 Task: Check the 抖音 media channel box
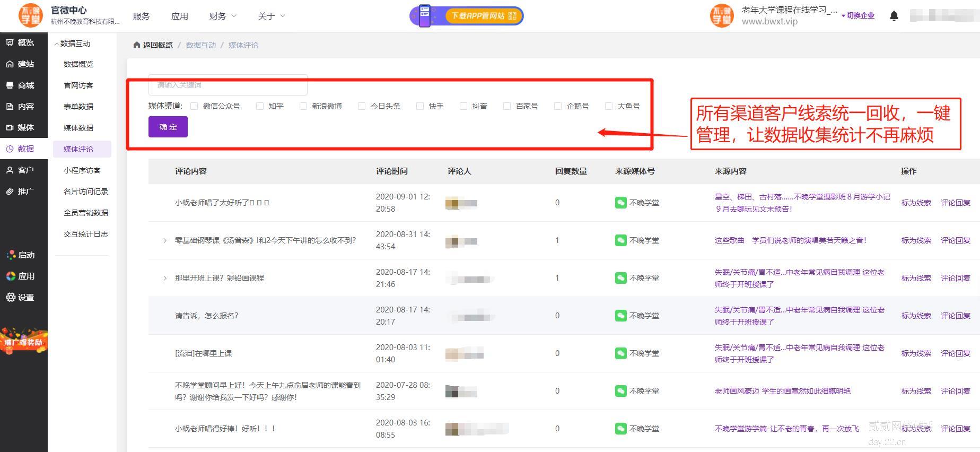click(463, 106)
